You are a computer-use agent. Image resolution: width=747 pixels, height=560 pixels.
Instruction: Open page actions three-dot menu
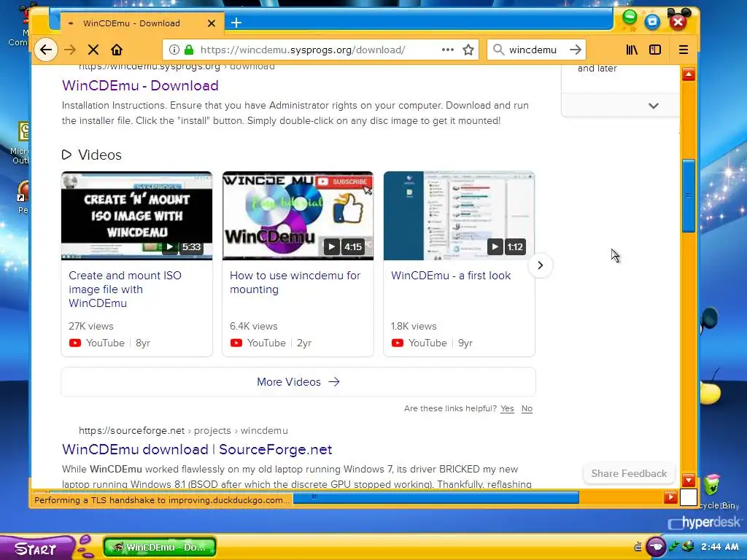pyautogui.click(x=447, y=50)
